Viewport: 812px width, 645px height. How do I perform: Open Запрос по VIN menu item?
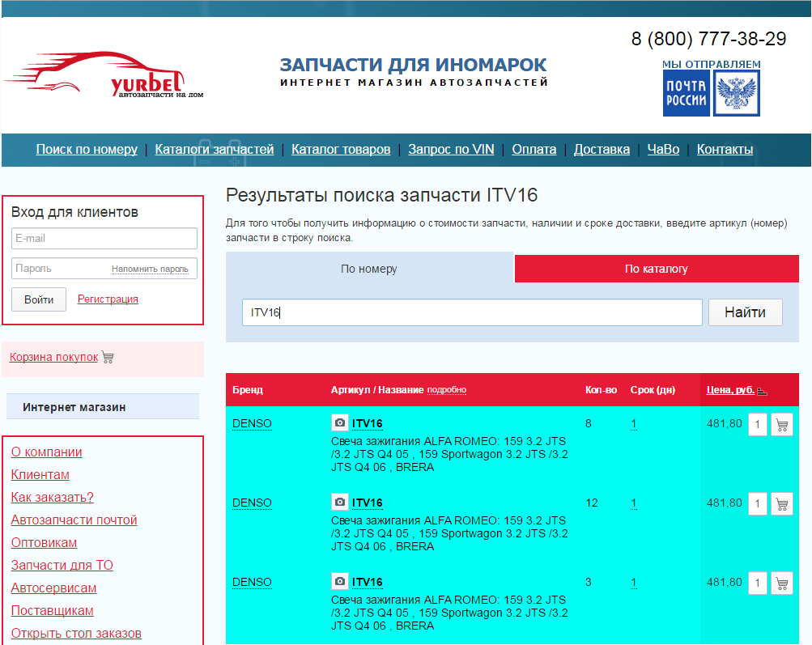point(451,149)
